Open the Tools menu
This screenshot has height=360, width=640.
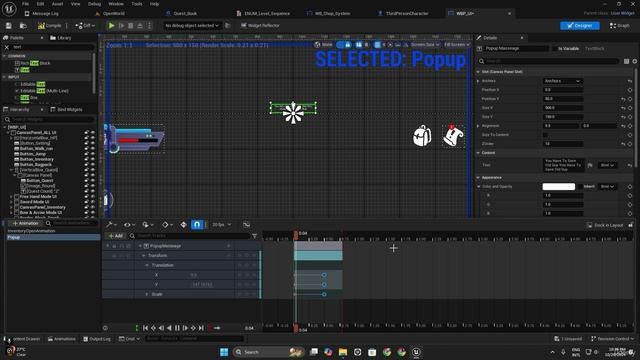pos(137,4)
